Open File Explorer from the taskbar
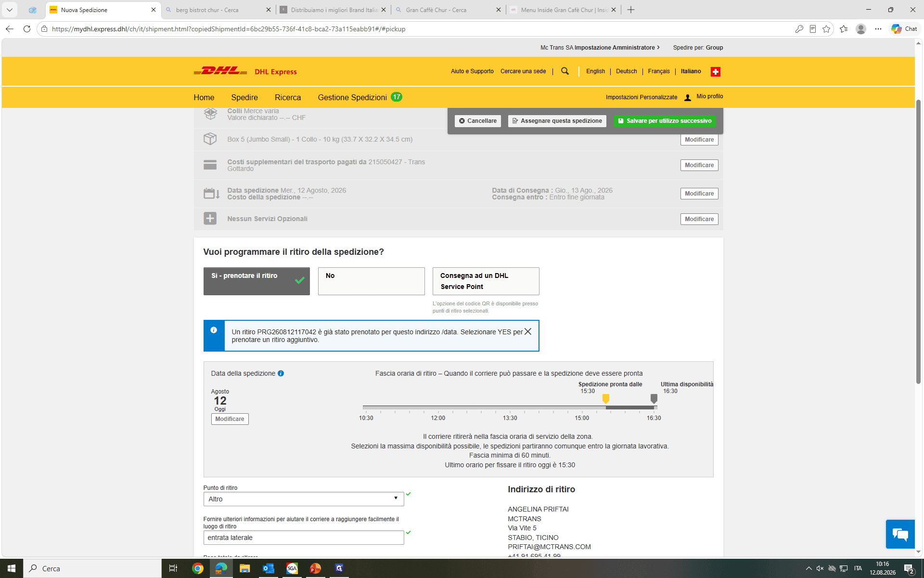Viewport: 924px width, 578px height. [244, 568]
